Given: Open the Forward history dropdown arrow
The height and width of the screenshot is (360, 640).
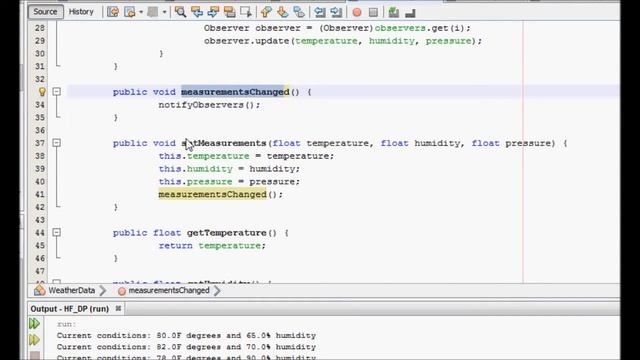Looking at the screenshot, I should (x=164, y=12).
